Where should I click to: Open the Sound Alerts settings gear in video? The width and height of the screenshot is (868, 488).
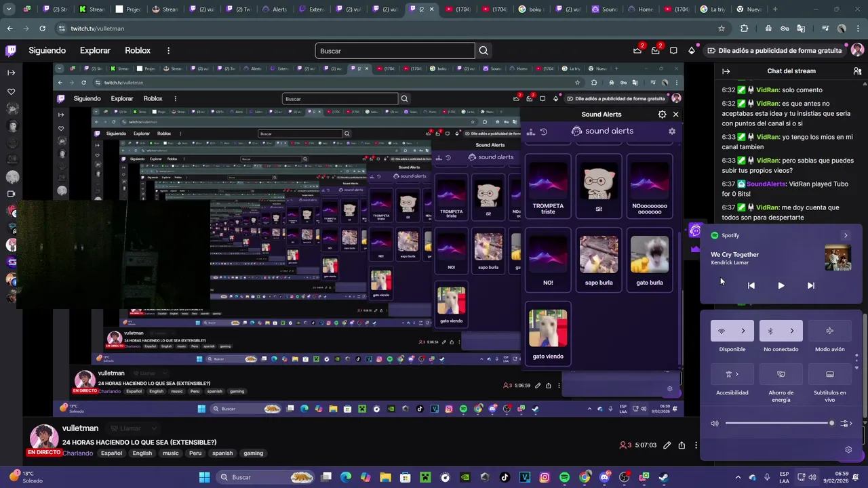[662, 115]
